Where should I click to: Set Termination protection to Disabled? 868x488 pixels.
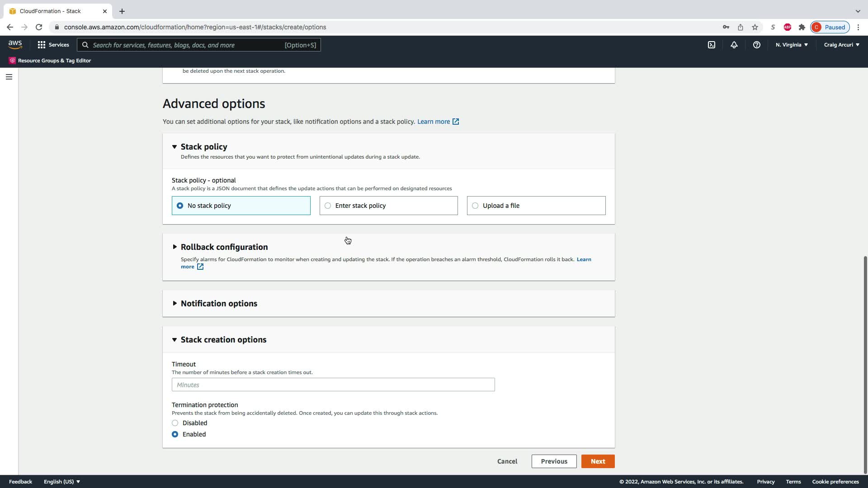coord(175,423)
